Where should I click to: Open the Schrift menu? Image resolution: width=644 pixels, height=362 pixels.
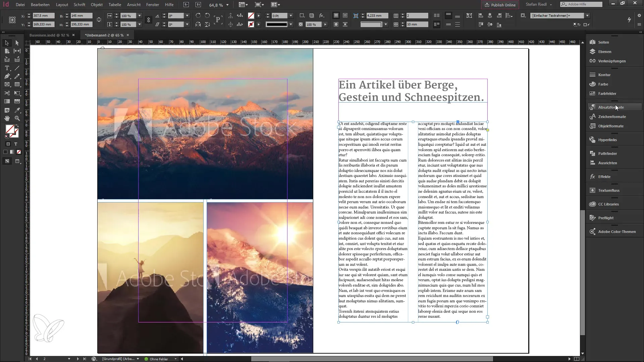(79, 5)
